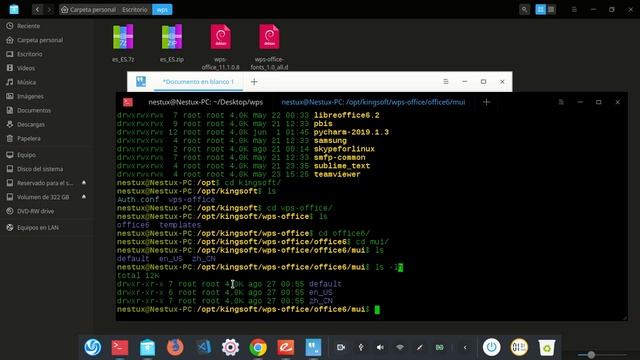
Task: Click the terminal app icon in titlebar
Action: pos(128,102)
